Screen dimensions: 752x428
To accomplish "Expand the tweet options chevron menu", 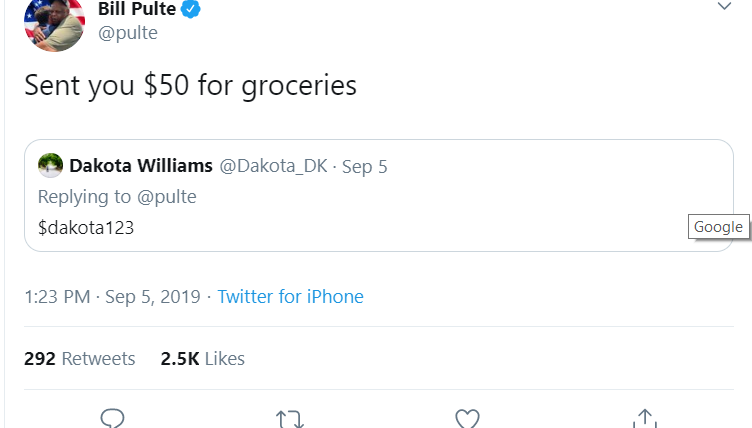I will click(724, 7).
